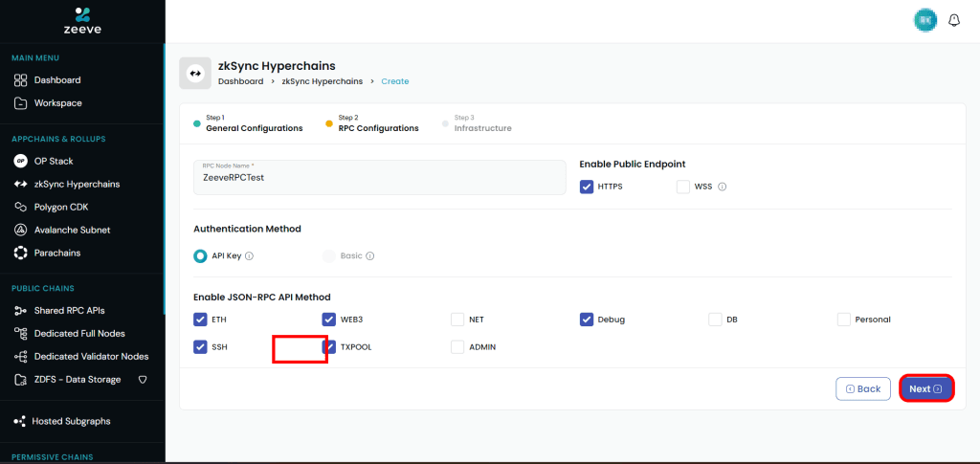Click the 'APPCHAINS & ROLLUPS' section label
This screenshot has height=464, width=980.
point(58,139)
